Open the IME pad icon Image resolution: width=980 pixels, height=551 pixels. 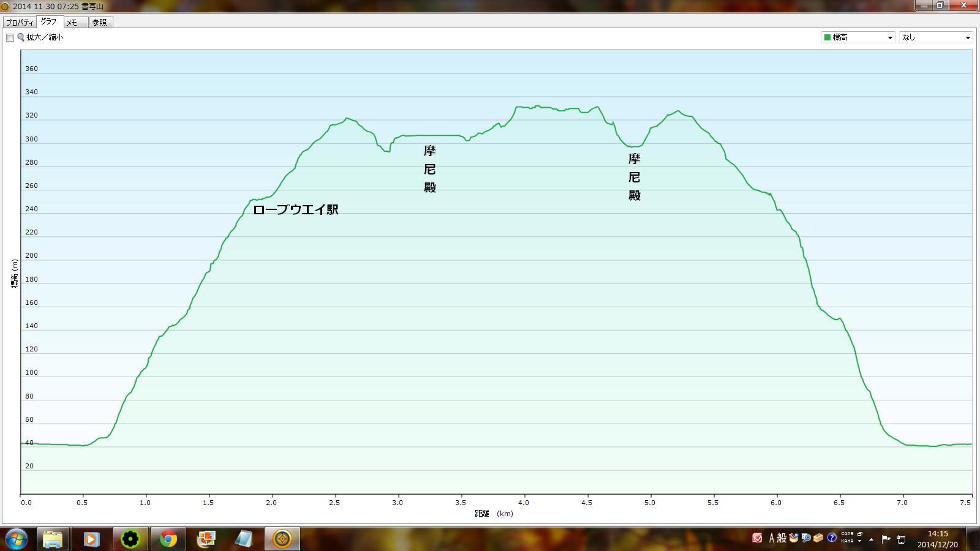794,538
